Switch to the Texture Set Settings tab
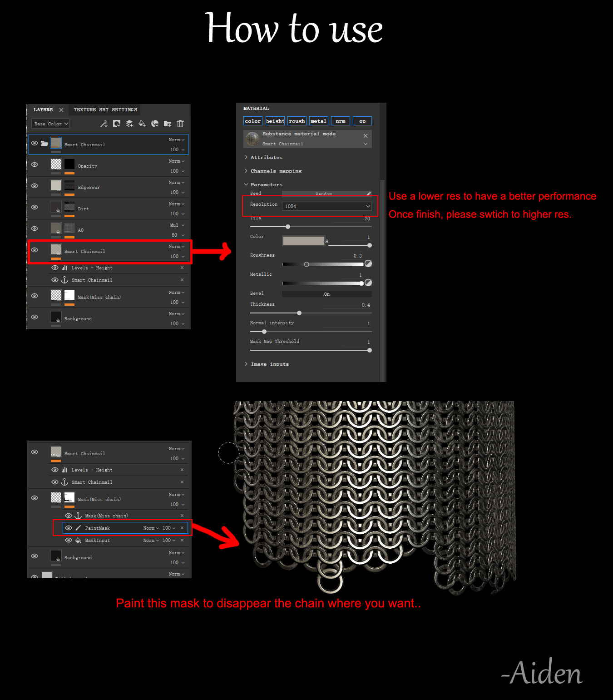 105,109
